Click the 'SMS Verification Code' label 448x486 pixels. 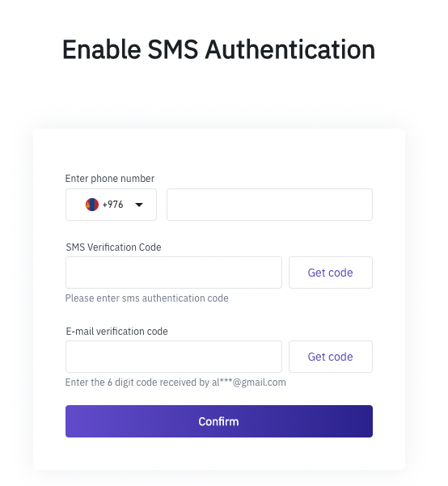113,247
